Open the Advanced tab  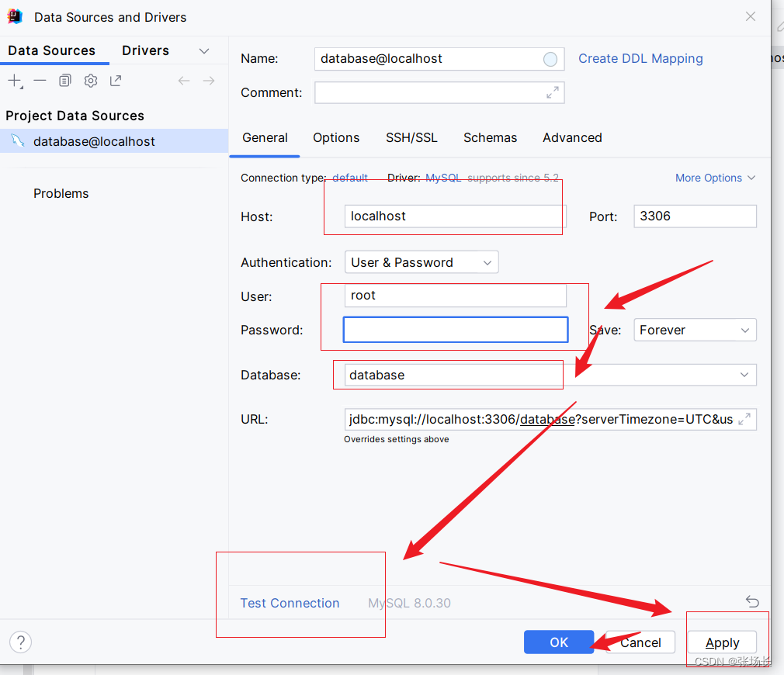[573, 138]
